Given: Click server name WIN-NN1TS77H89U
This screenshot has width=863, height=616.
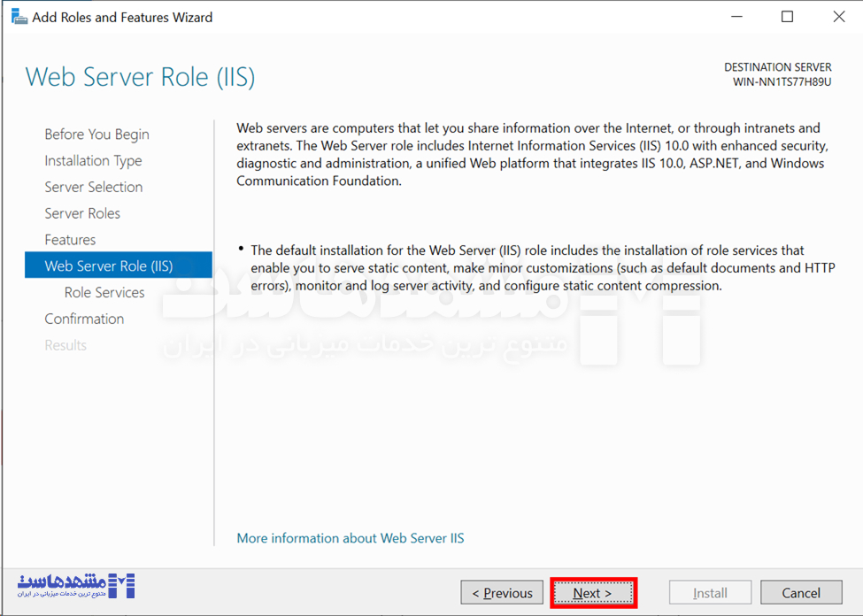Looking at the screenshot, I should coord(782,82).
